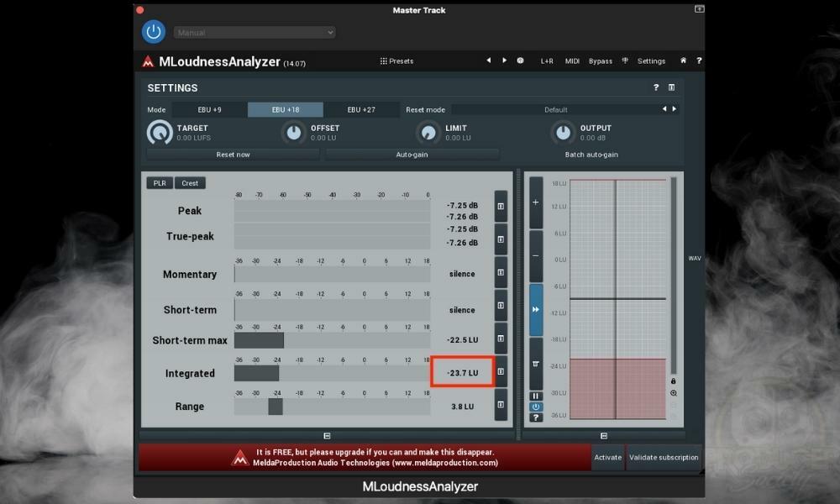
Task: Open the Peak meter options icon
Action: (x=501, y=206)
